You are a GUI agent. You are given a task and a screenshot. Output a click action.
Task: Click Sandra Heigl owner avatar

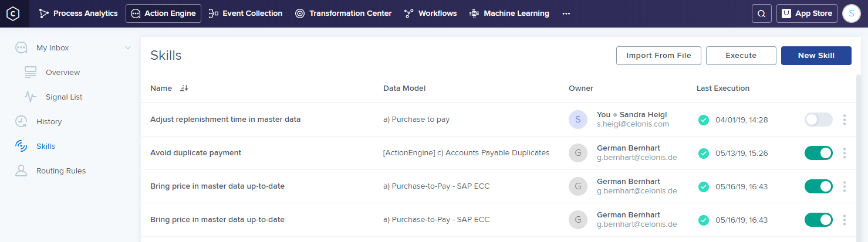tap(578, 120)
